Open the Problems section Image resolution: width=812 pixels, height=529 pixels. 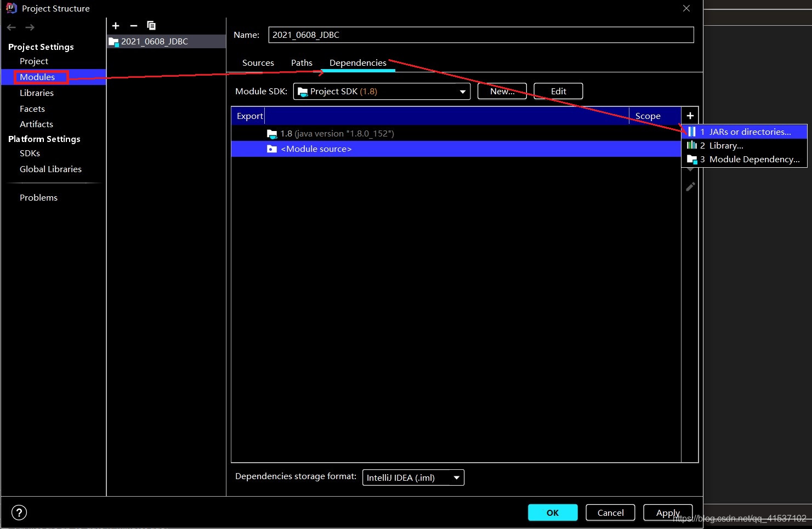38,197
